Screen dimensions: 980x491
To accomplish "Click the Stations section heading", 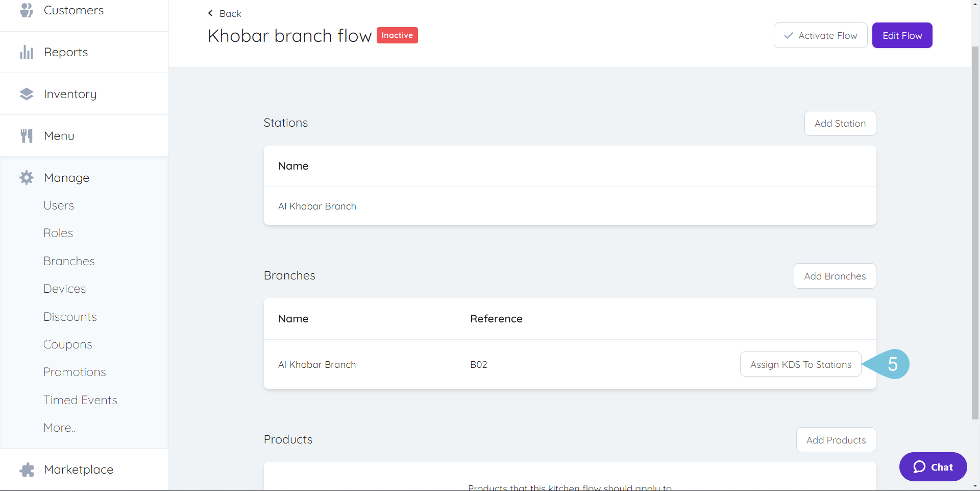I will (285, 123).
